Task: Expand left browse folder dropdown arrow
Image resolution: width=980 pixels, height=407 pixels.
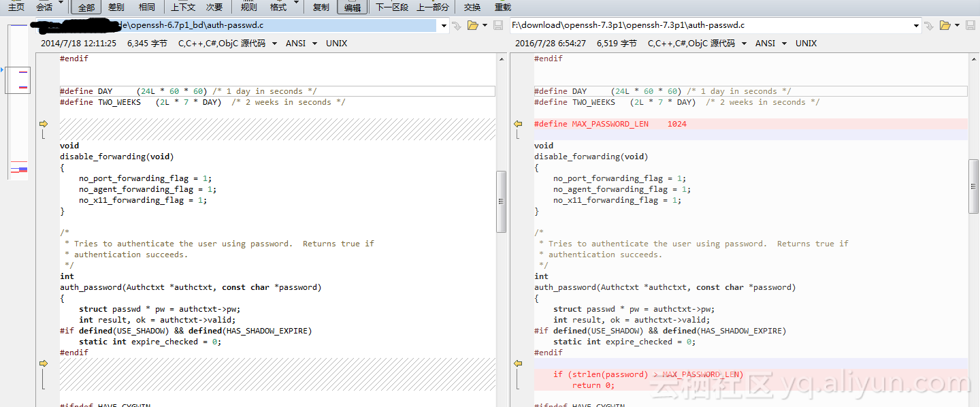Action: (485, 26)
